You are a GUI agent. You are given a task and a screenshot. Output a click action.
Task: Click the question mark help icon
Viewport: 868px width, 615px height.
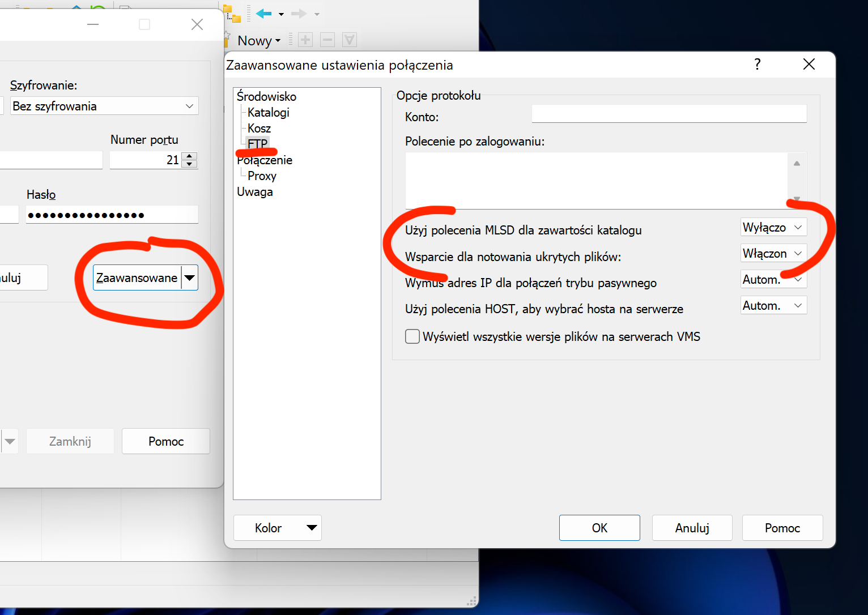click(758, 64)
